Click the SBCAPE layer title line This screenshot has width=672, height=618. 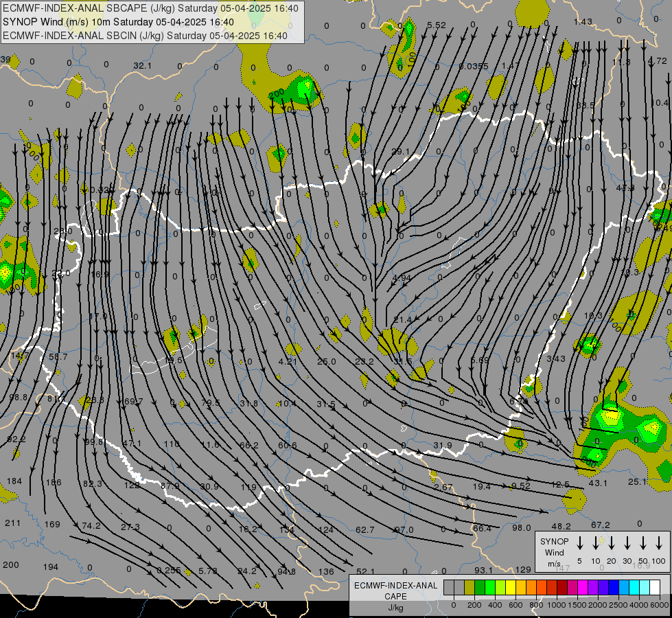[150, 8]
